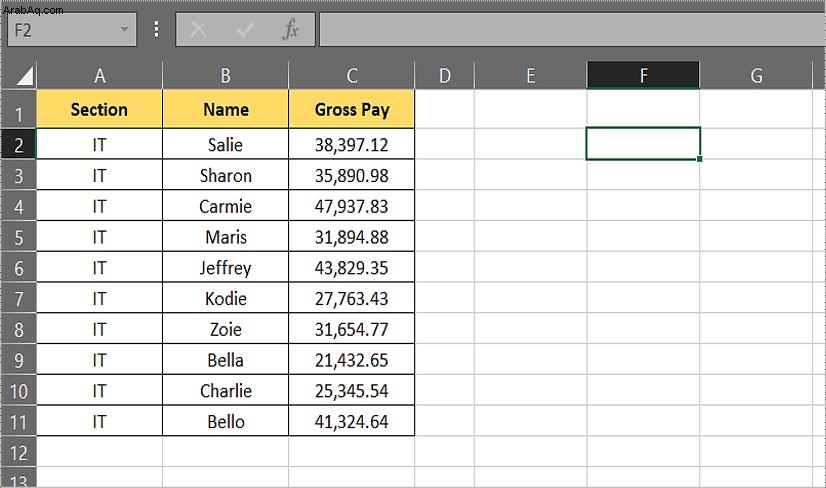Screen dimensions: 826x488
Task: Click the cell containing Salie
Action: [x=225, y=144]
